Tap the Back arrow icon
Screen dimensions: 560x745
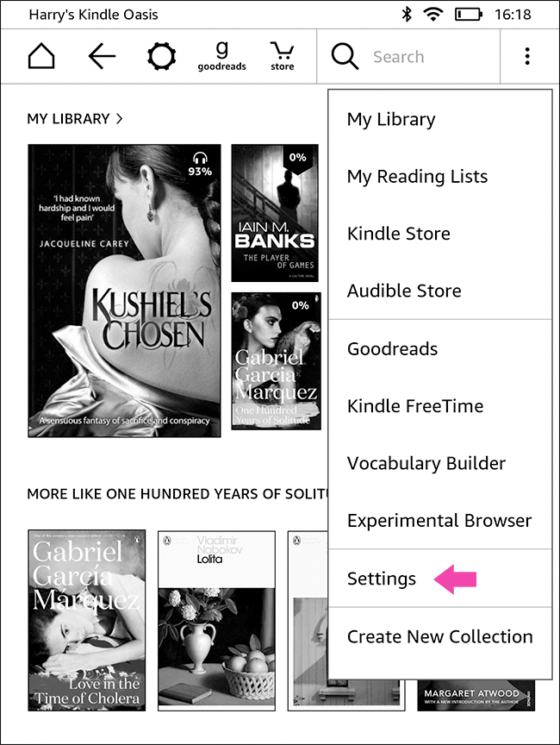click(x=102, y=56)
